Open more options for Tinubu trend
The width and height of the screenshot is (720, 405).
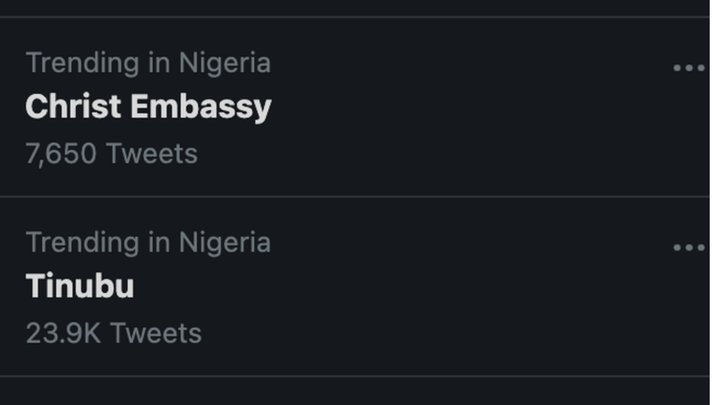point(689,247)
